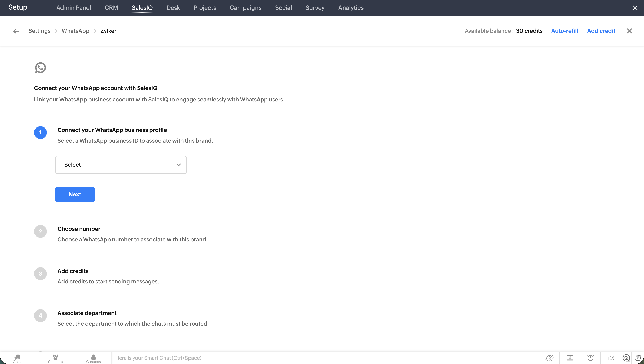The width and height of the screenshot is (644, 364).
Task: Go to WhatsApp in the breadcrumb
Action: [76, 31]
